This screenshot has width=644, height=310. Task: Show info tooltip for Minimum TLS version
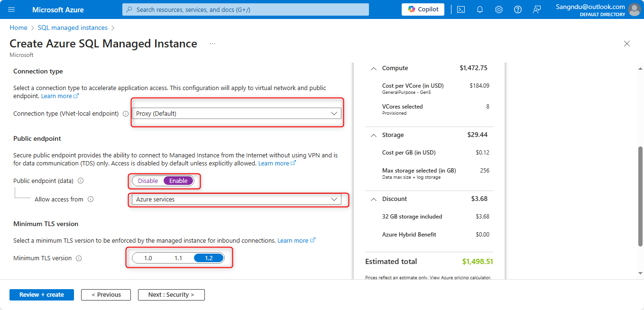79,258
